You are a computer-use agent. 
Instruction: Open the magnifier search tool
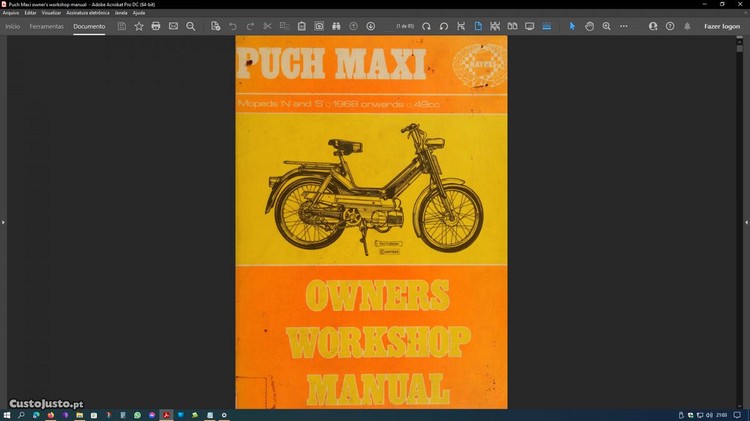pos(191,26)
